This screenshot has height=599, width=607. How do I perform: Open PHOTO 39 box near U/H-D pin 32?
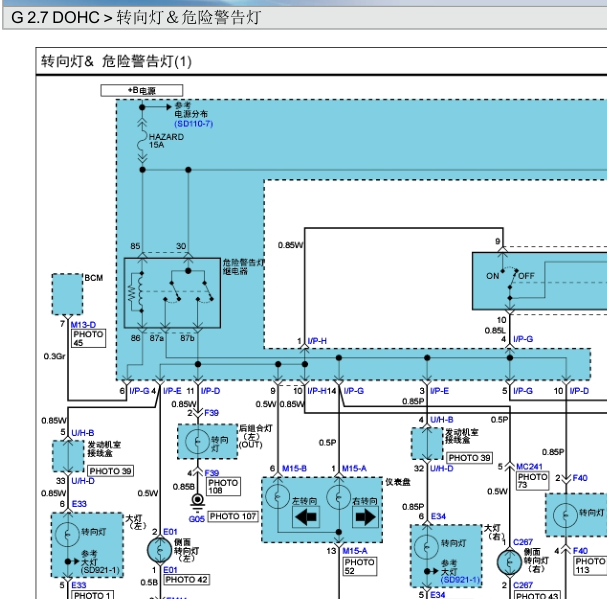coord(469,458)
